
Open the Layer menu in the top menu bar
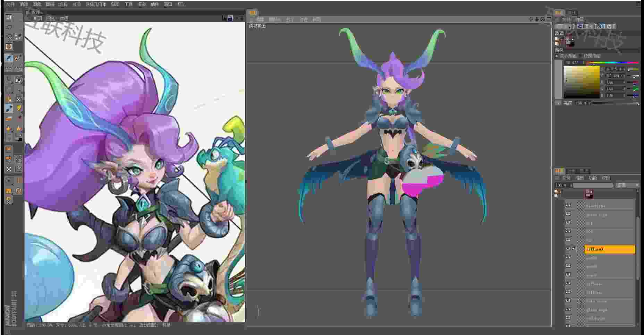pyautogui.click(x=50, y=4)
